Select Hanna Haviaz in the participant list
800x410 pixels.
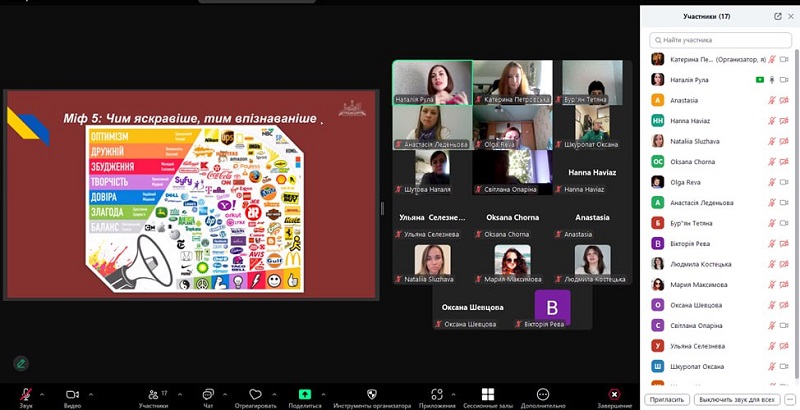pyautogui.click(x=720, y=121)
